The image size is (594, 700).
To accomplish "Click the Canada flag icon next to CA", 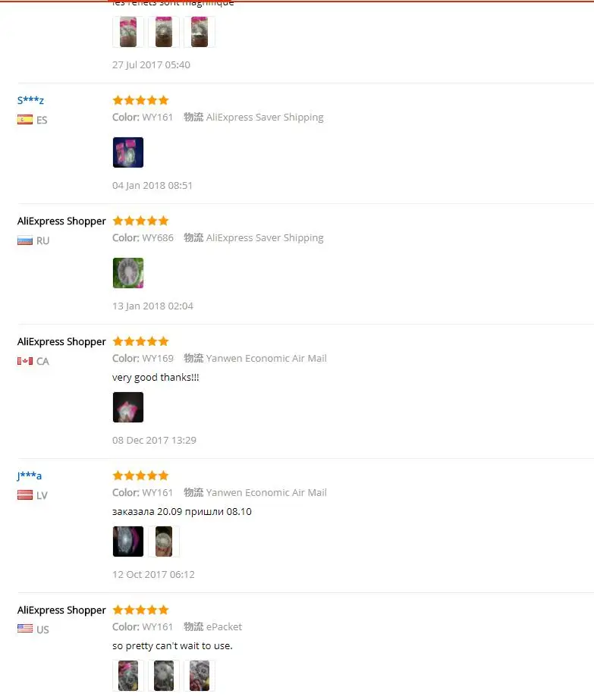I will pyautogui.click(x=25, y=361).
